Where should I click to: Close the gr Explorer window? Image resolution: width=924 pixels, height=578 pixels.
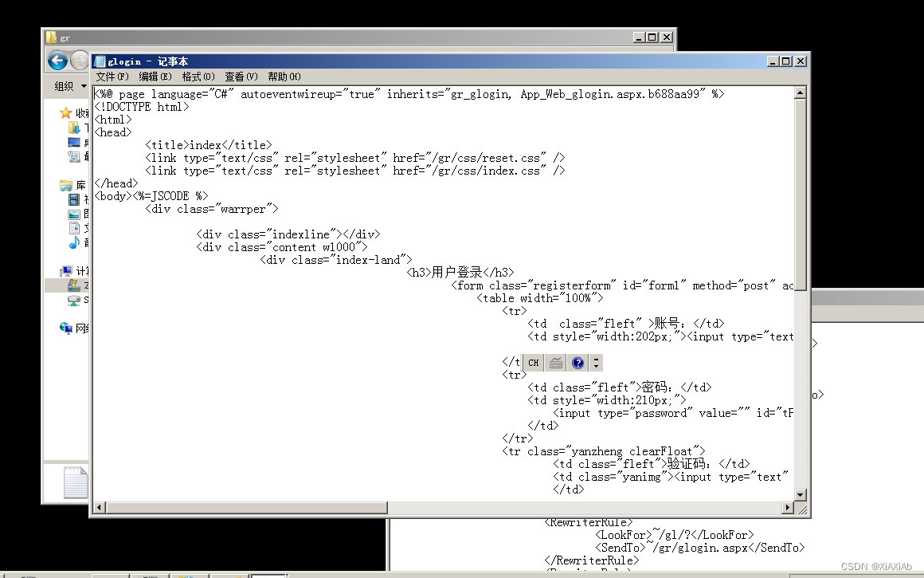point(667,37)
